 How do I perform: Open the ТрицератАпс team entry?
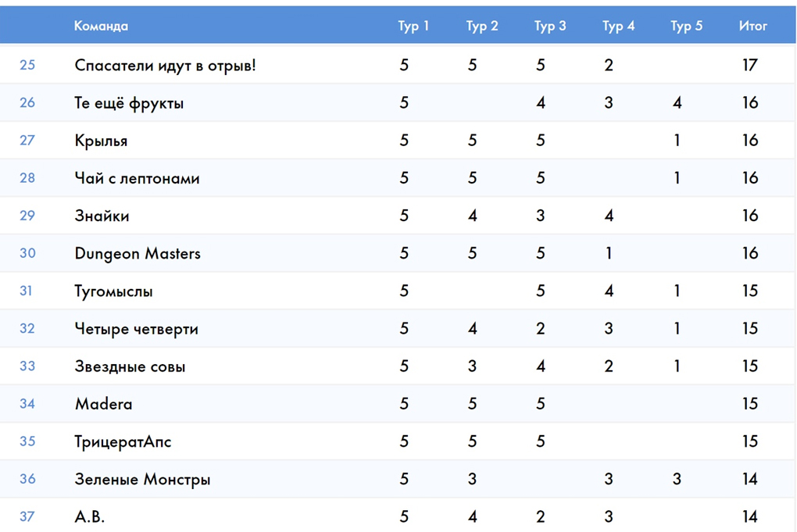(x=123, y=441)
